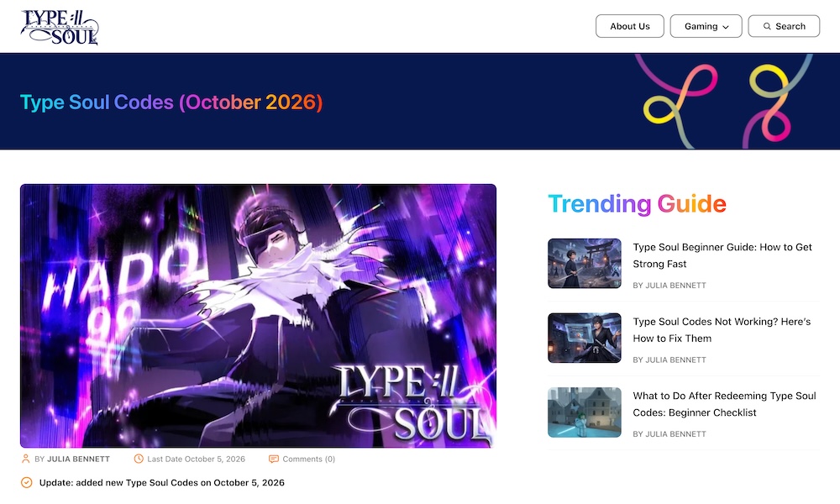Expand the Gaming dropdown chevron
Image resolution: width=840 pixels, height=504 pixels.
click(x=726, y=27)
